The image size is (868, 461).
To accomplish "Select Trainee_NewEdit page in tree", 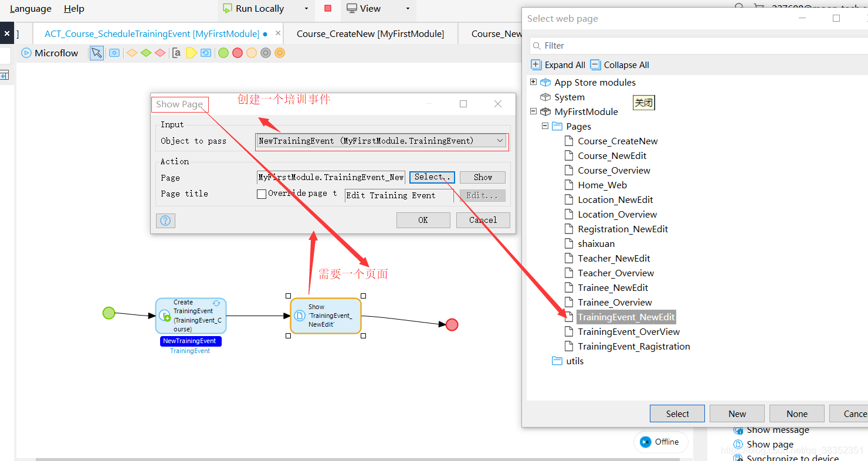I will coord(613,287).
